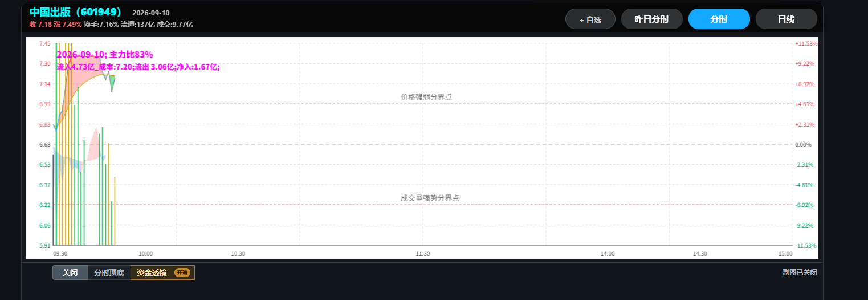Click the 换手:7.16% turnover text

[x=101, y=25]
